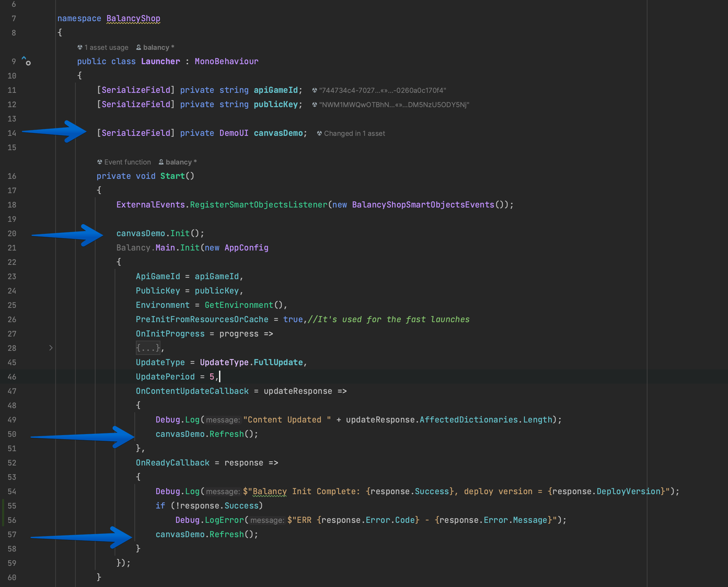Click Unity icon beside '1 asset usage'

tap(80, 47)
